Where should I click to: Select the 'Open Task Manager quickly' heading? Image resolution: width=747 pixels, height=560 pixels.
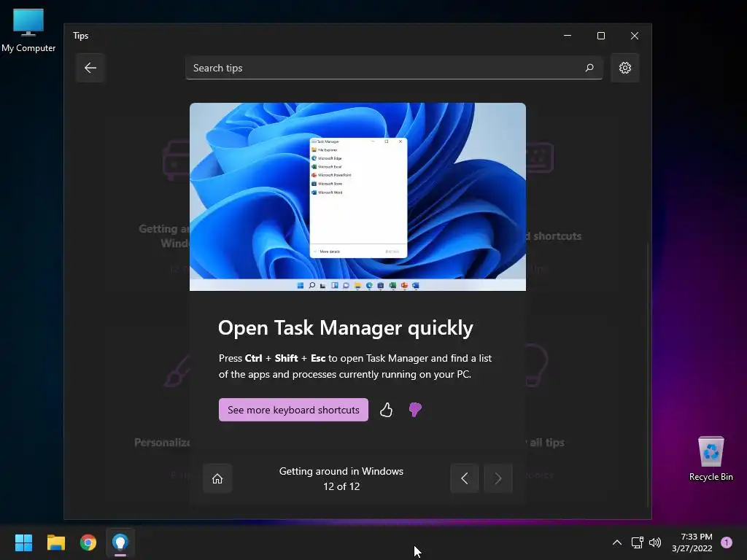[x=346, y=327]
